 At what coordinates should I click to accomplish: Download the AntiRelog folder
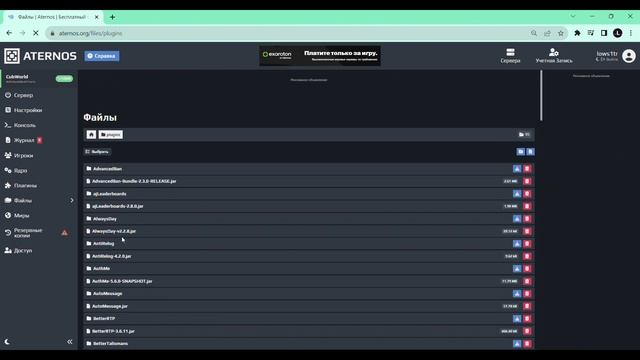517,244
